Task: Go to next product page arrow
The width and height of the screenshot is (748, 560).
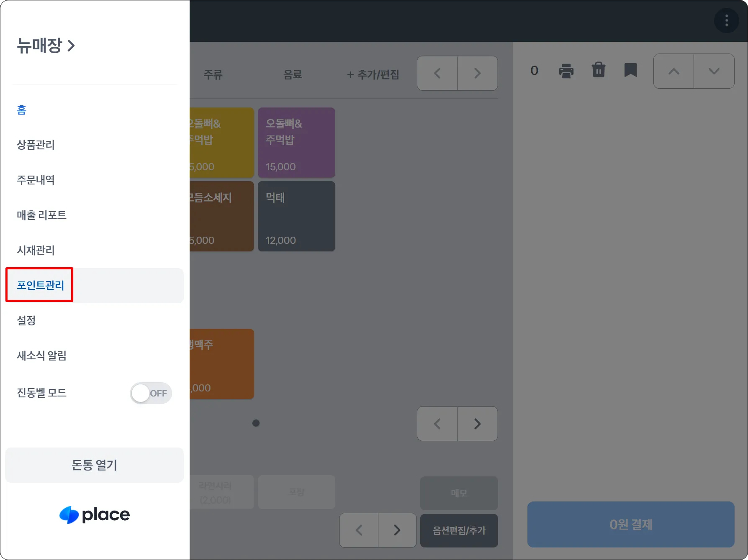Action: click(x=477, y=424)
